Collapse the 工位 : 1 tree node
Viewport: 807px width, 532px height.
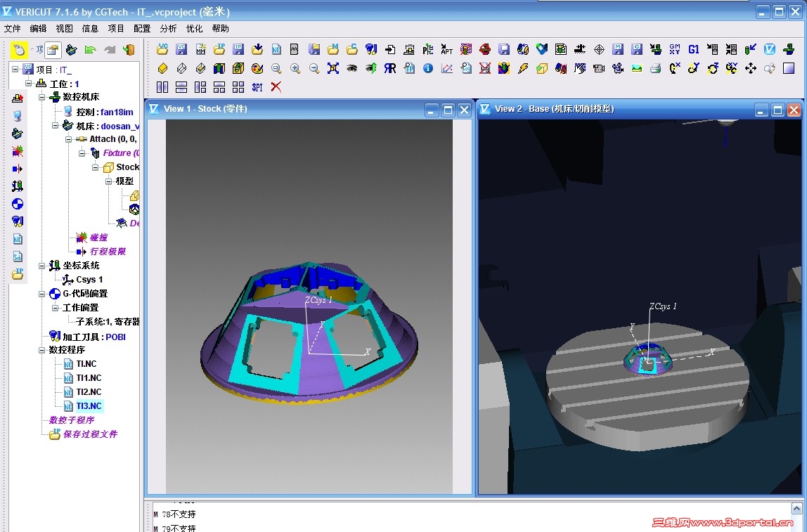tap(28, 83)
